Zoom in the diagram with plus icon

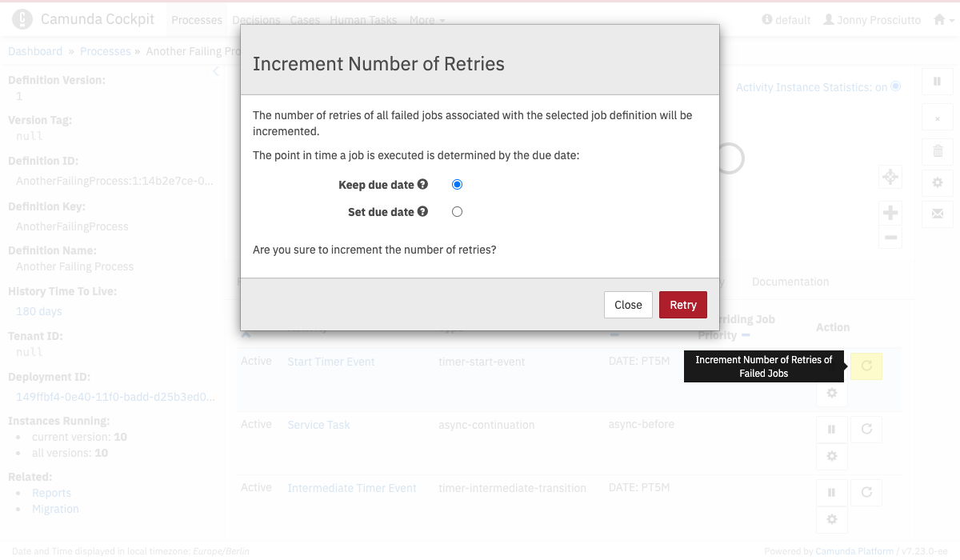click(x=890, y=213)
